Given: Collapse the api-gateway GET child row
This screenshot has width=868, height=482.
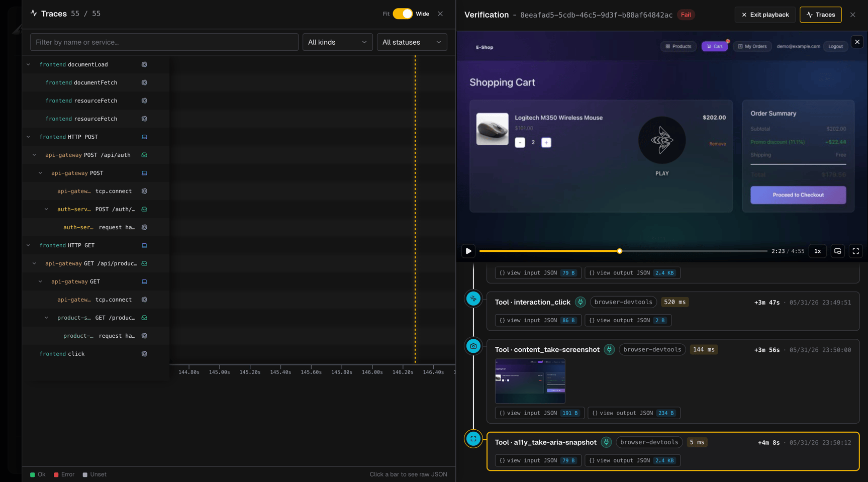Looking at the screenshot, I should [41, 281].
